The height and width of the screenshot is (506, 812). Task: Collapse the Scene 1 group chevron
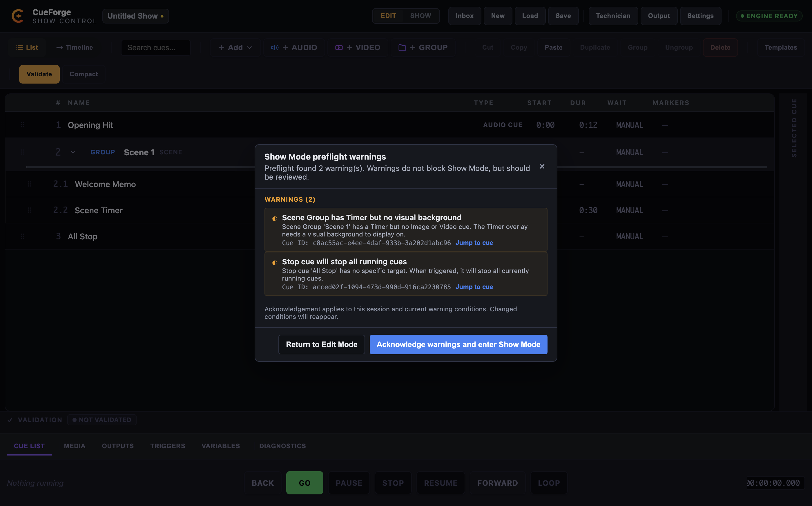tap(73, 152)
